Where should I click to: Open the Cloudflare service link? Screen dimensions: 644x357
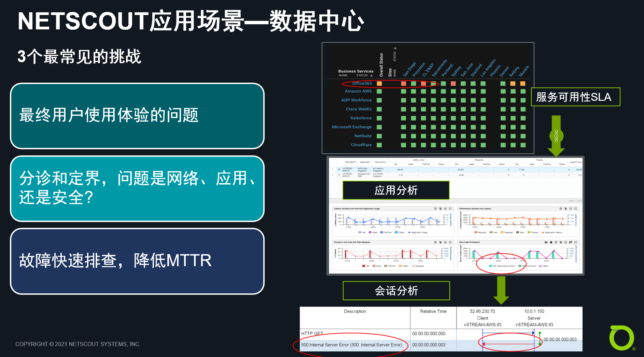[x=361, y=145]
